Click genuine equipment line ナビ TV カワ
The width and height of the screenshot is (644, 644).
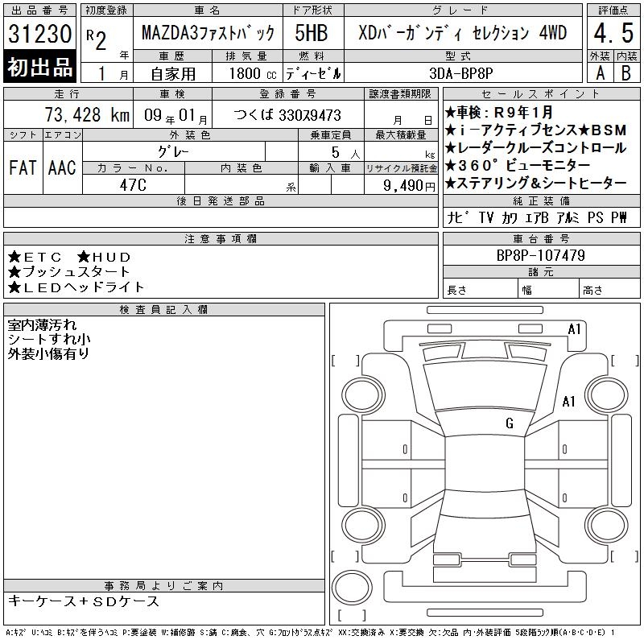pos(537,217)
